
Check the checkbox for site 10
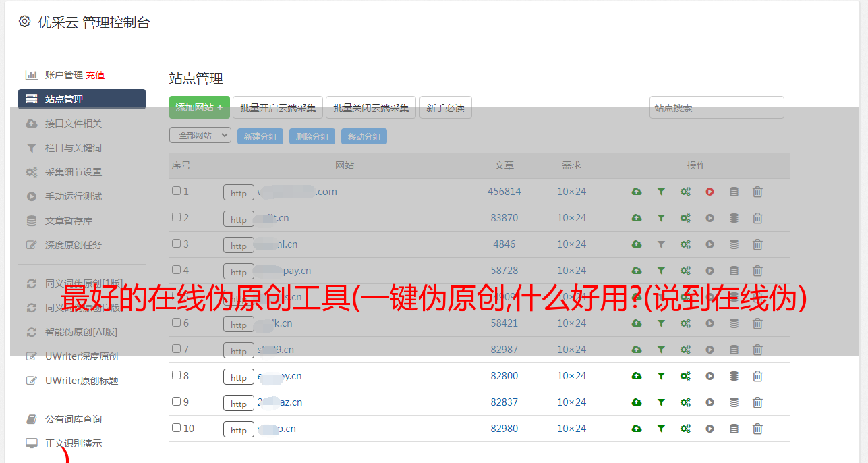point(176,428)
